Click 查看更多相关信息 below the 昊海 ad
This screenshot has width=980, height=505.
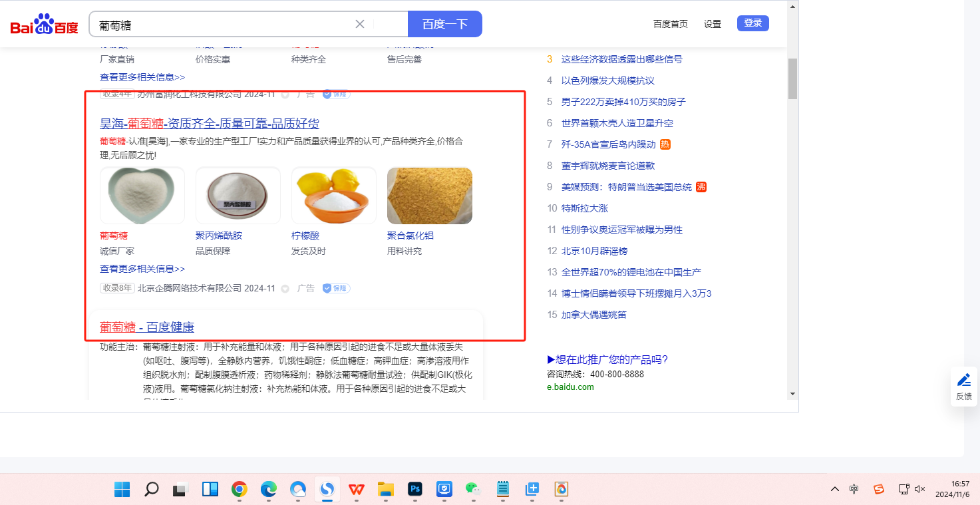pyautogui.click(x=142, y=269)
